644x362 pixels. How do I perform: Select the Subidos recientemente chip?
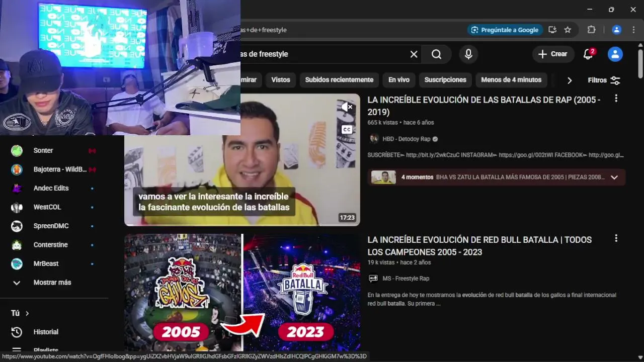[x=339, y=80]
